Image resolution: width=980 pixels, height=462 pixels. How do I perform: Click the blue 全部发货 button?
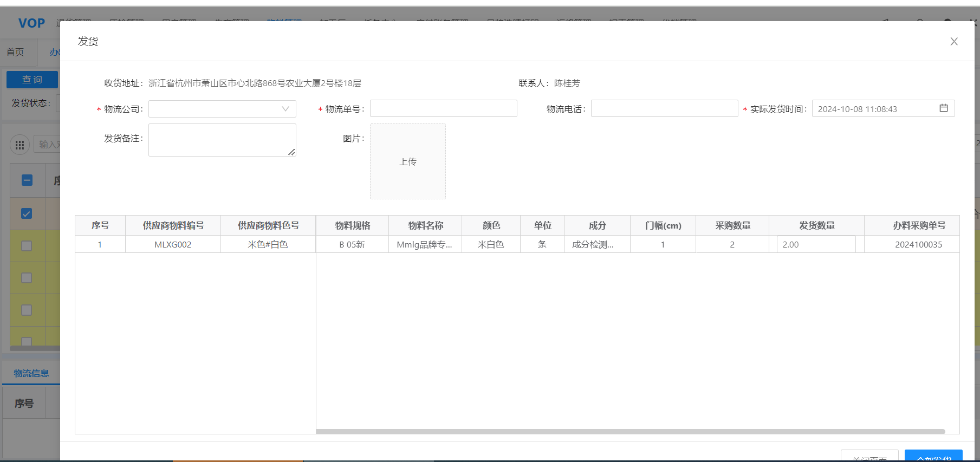pyautogui.click(x=933, y=457)
